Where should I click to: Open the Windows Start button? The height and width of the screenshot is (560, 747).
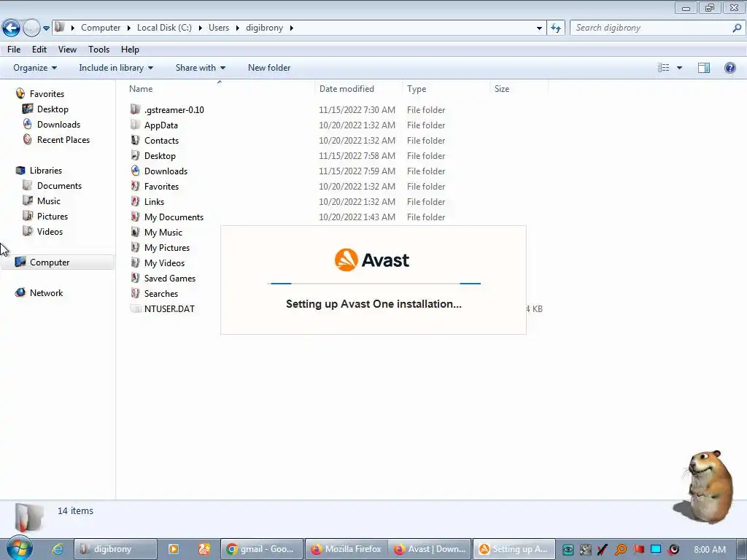click(x=19, y=548)
